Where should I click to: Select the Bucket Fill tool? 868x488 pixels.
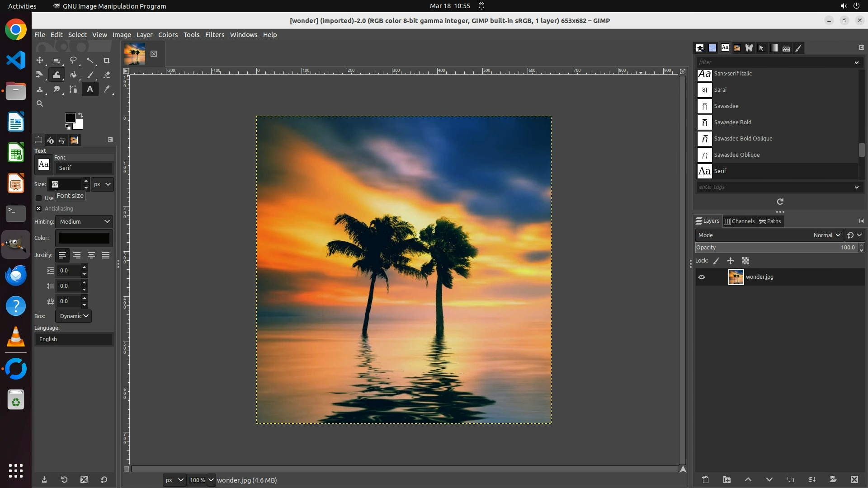tap(73, 75)
